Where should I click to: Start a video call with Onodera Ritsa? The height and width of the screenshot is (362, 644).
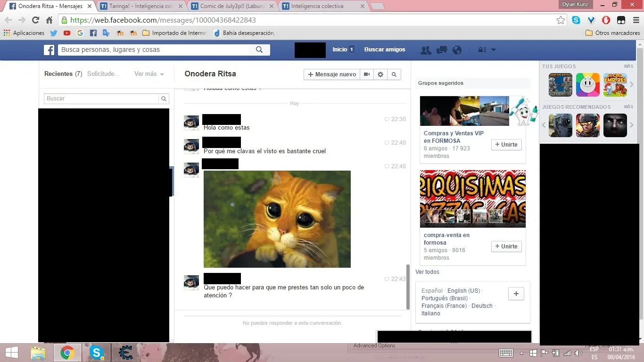click(367, 74)
